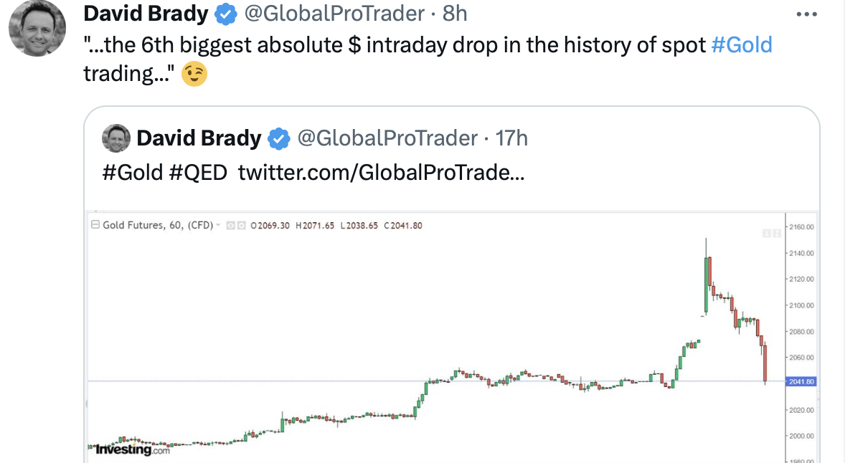This screenshot has height=463, width=868.
Task: Open the dropdown arrow after (CFD)
Action: (218, 226)
